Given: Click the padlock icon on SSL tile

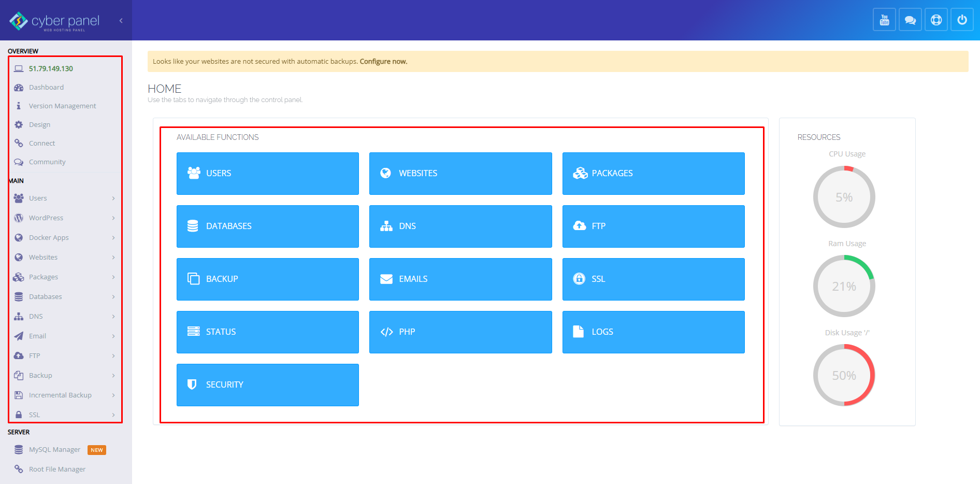Looking at the screenshot, I should (579, 279).
